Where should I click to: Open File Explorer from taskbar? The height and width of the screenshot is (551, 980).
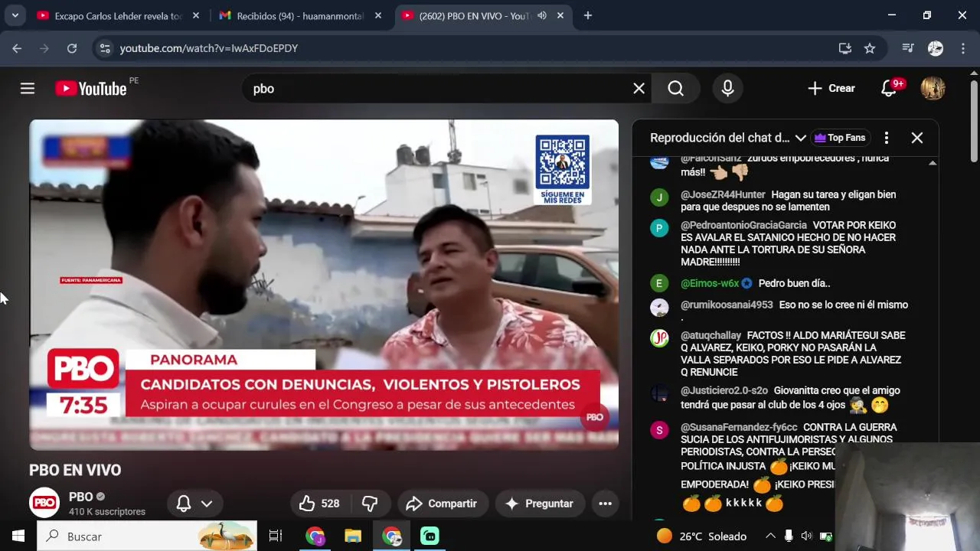click(x=352, y=536)
